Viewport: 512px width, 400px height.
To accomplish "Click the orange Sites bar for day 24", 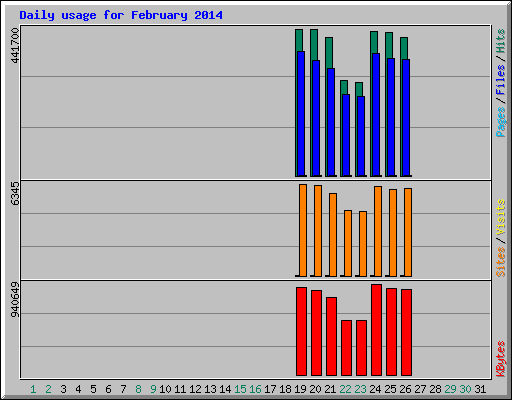I will (x=378, y=231).
